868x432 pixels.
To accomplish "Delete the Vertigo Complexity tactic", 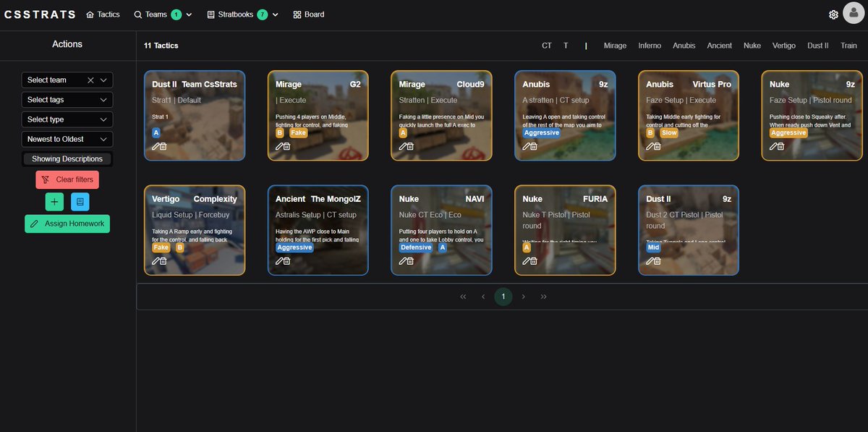I will pos(163,261).
